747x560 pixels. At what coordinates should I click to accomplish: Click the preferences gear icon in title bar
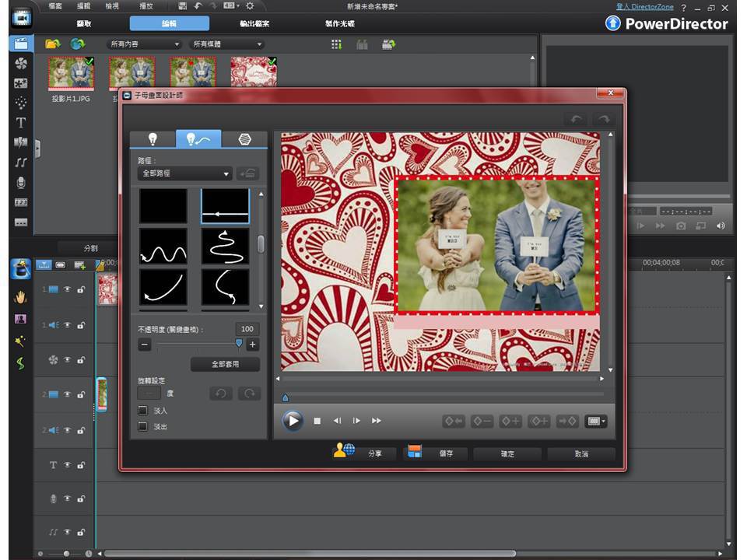click(250, 5)
